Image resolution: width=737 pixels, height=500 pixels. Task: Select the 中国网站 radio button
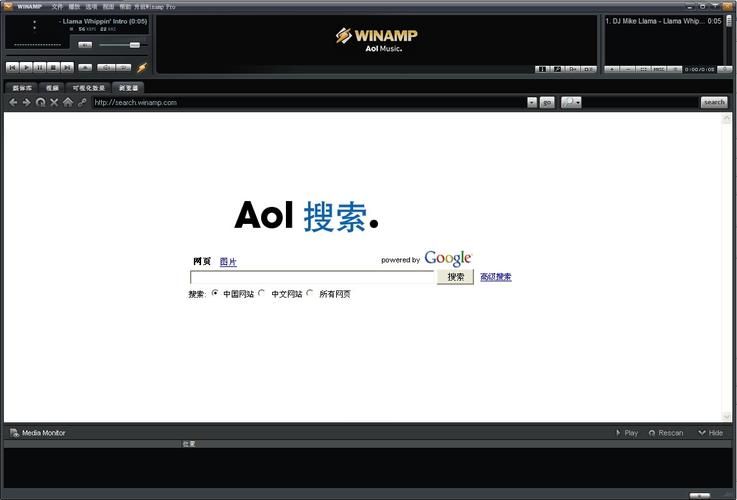click(x=215, y=293)
